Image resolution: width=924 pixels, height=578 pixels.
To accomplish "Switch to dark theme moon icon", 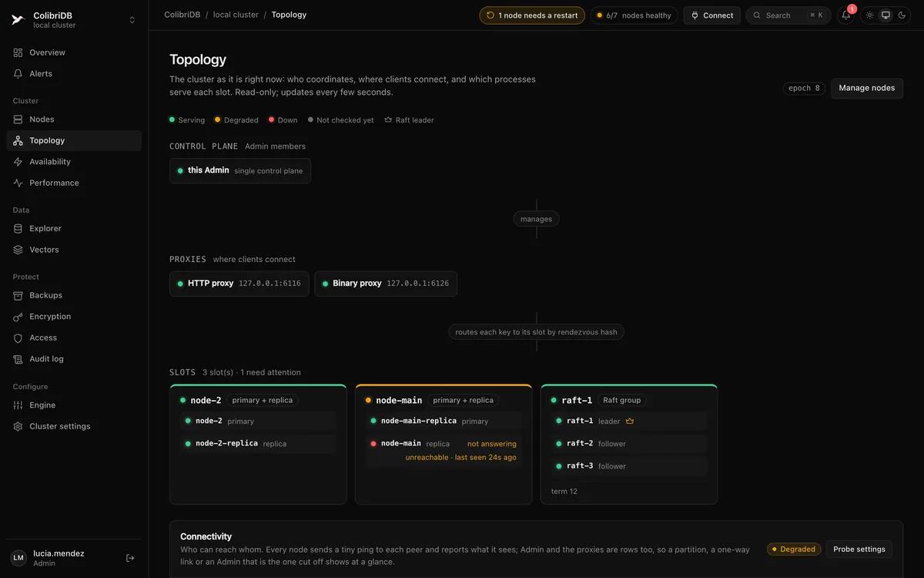I will click(x=902, y=15).
